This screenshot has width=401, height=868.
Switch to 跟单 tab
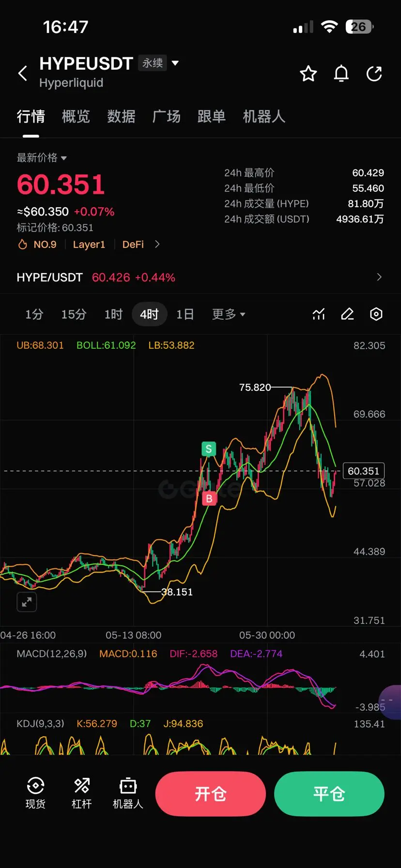212,116
